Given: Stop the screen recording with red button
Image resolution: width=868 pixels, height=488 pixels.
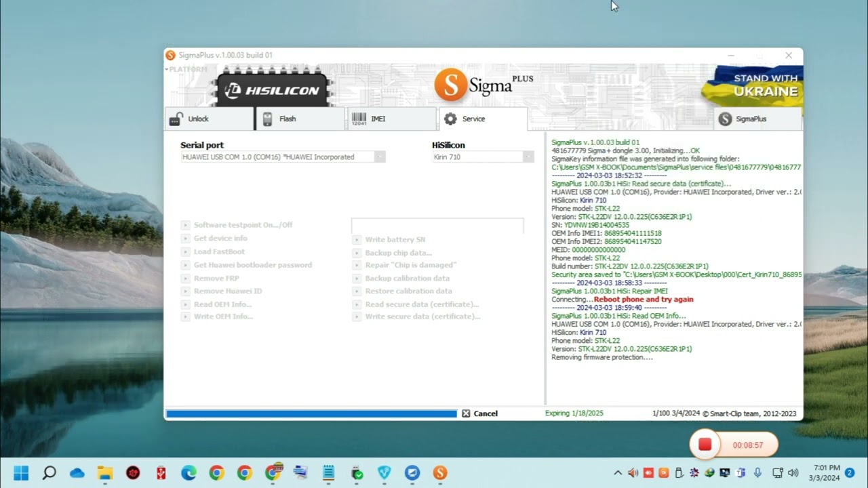Looking at the screenshot, I should [x=705, y=445].
